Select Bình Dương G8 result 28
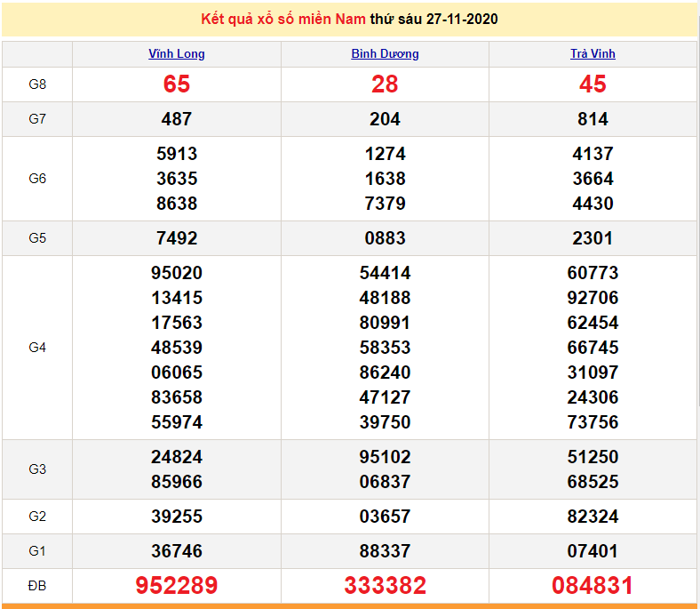Viewport: 700px width, 609px height. coord(385,84)
